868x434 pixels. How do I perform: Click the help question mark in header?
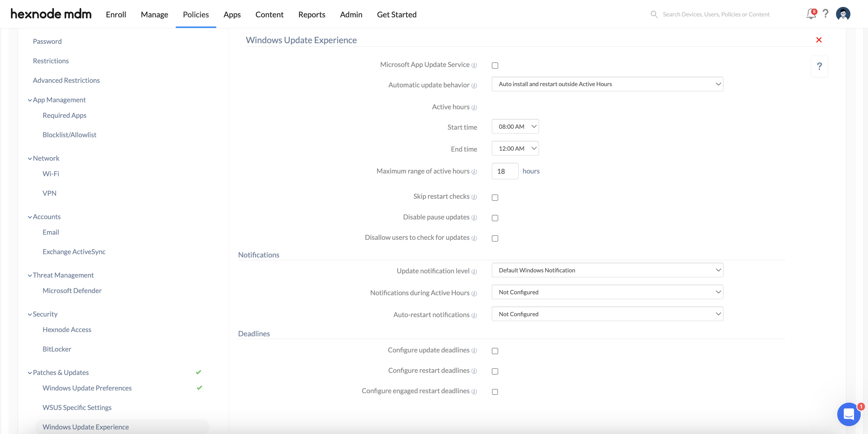tap(825, 14)
